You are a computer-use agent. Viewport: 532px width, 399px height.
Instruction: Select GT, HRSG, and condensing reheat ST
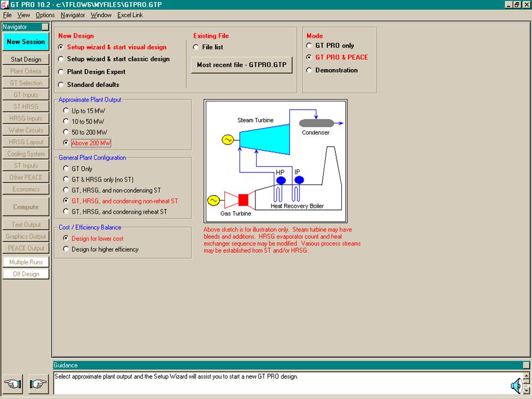point(115,212)
